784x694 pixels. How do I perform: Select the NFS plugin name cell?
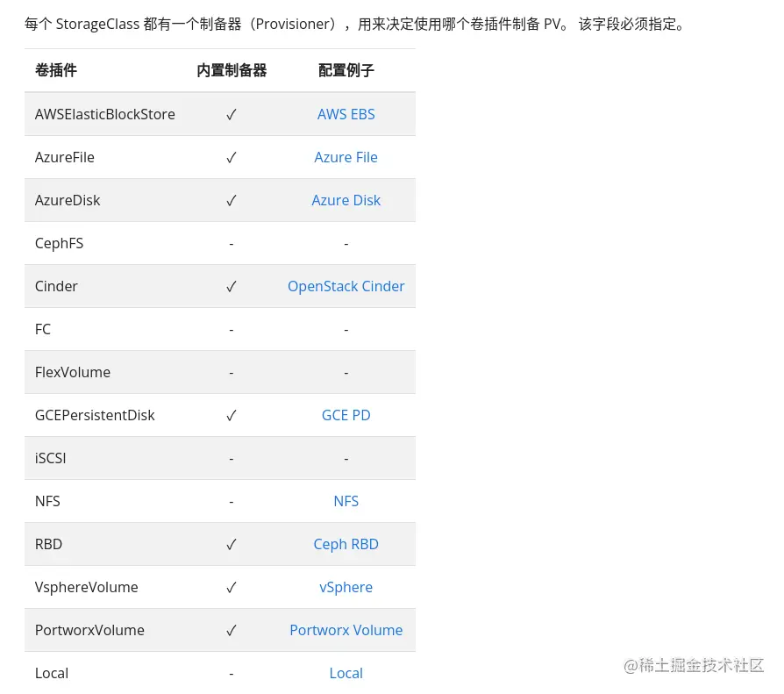(47, 501)
